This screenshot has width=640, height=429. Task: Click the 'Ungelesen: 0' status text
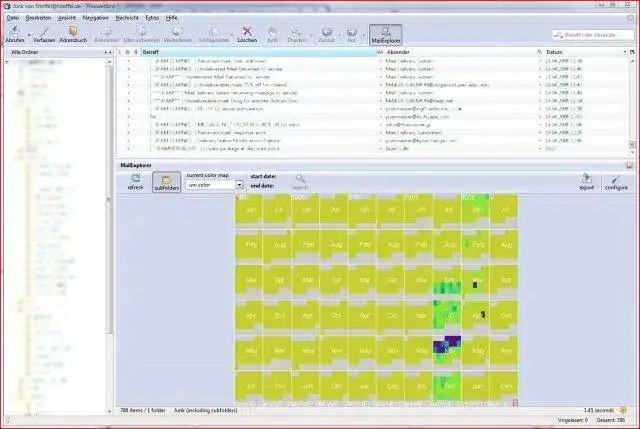coord(573,420)
